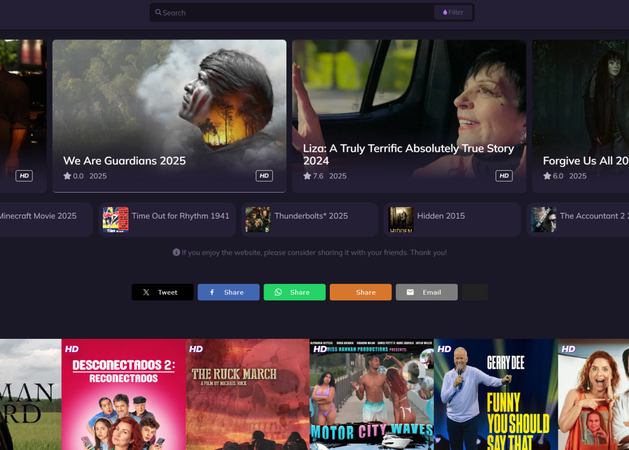Click star rating icon on Liza card

[x=307, y=176]
